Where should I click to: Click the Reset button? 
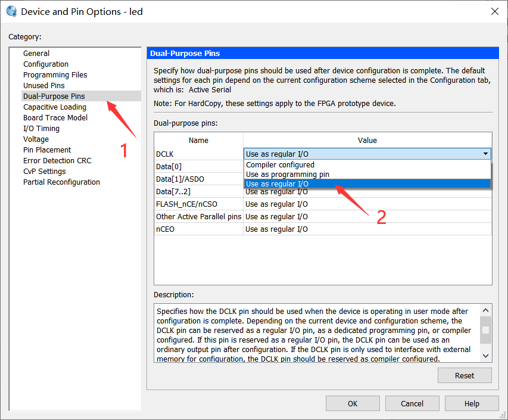(465, 375)
